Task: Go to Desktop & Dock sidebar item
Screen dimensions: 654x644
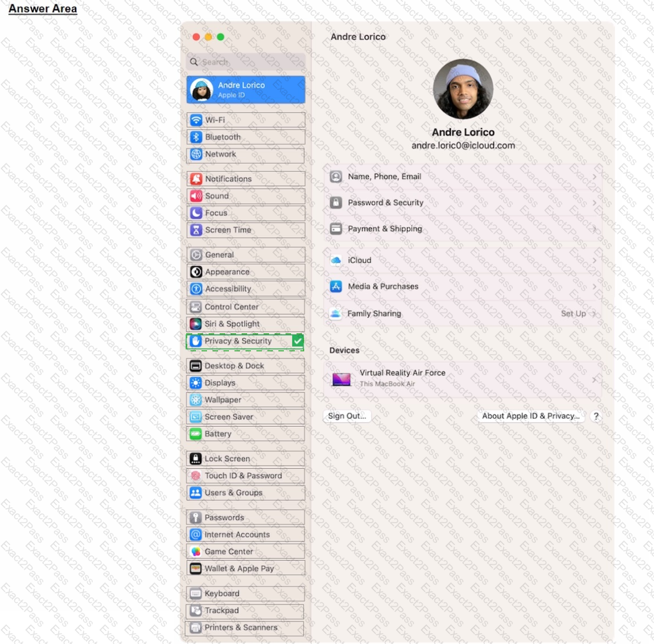Action: (x=245, y=366)
